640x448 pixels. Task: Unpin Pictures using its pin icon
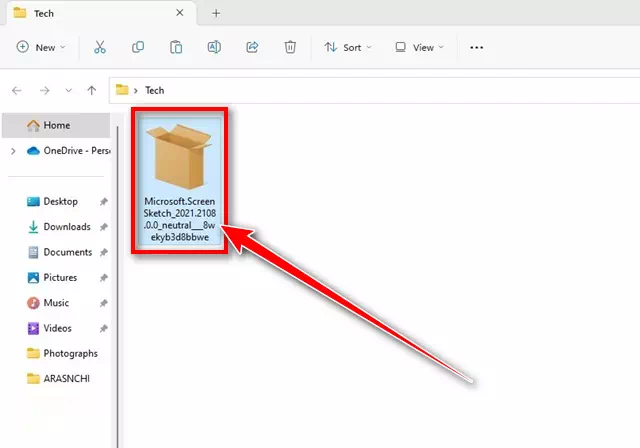coord(104,278)
